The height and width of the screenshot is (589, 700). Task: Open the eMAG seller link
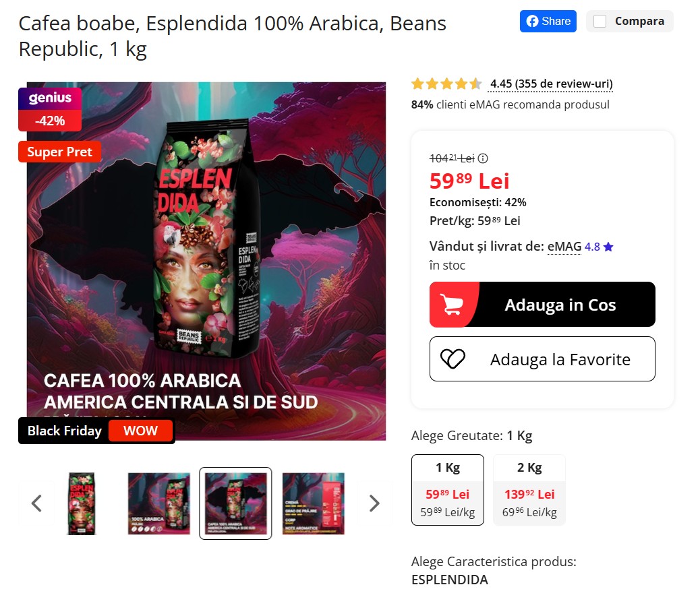(x=564, y=246)
